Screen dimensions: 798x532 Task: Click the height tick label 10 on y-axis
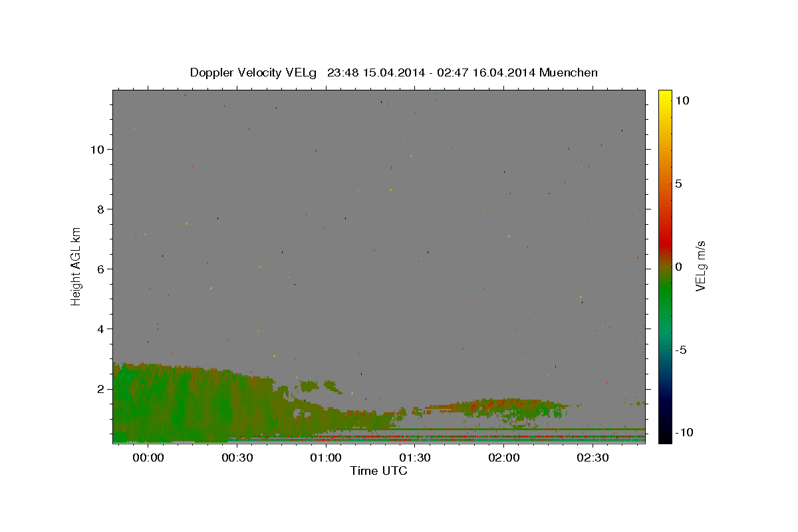[x=99, y=150]
